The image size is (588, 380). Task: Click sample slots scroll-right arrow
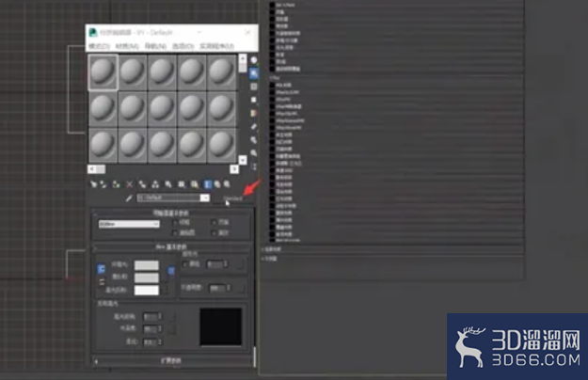pos(234,169)
